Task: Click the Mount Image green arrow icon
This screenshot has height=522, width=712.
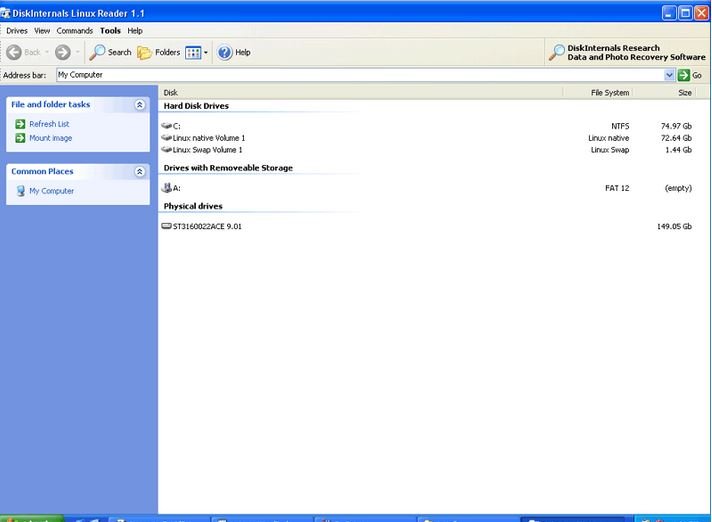Action: point(20,138)
